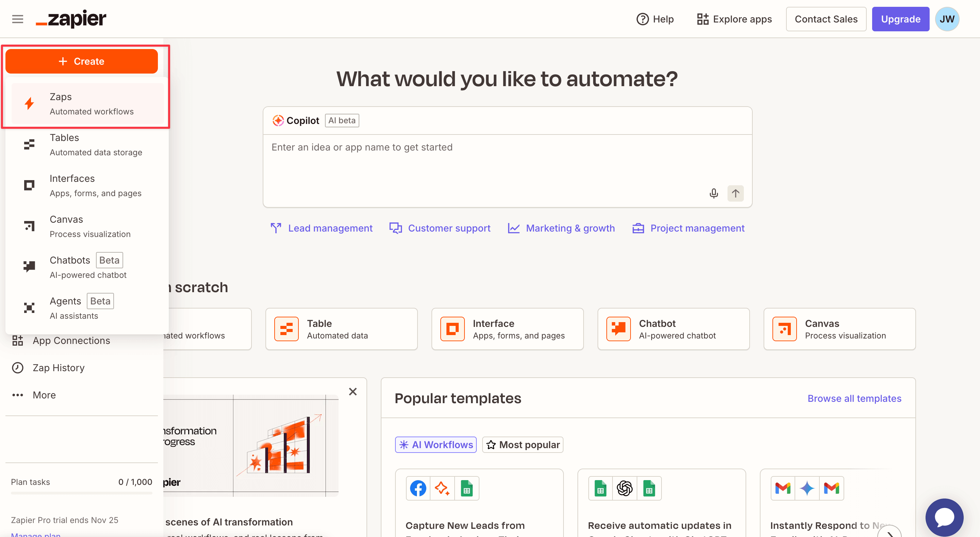
Task: Click the Copilot submit arrow icon
Action: pyautogui.click(x=735, y=193)
